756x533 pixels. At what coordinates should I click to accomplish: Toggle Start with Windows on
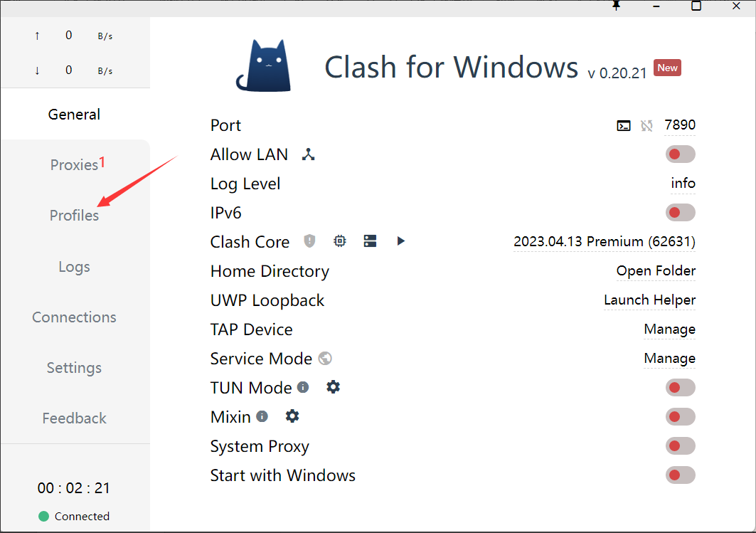tap(680, 475)
